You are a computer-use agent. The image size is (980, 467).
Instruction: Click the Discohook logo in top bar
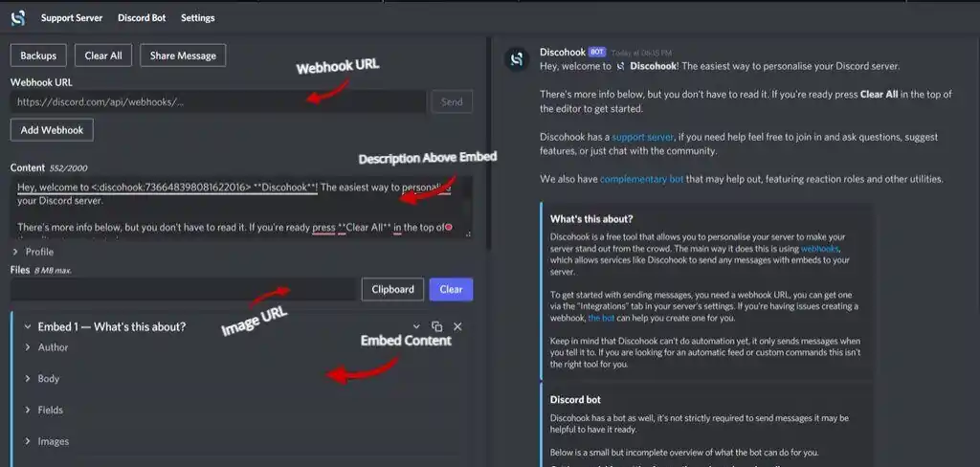tap(17, 18)
